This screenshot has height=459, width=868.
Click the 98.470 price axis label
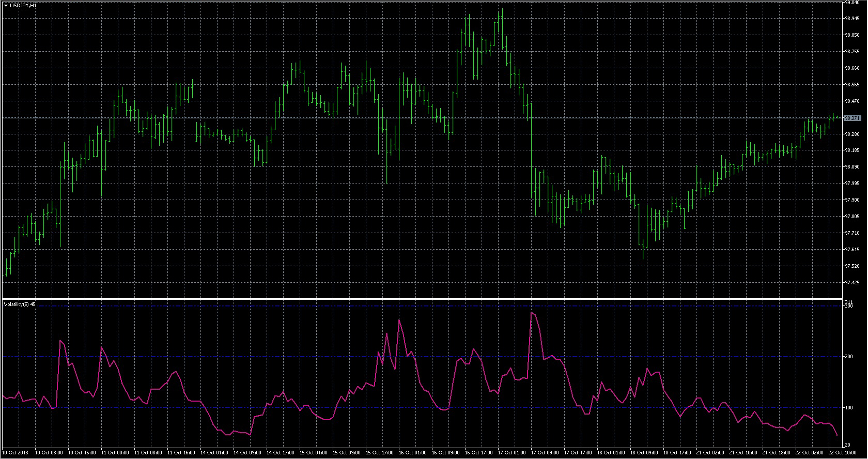coord(852,101)
